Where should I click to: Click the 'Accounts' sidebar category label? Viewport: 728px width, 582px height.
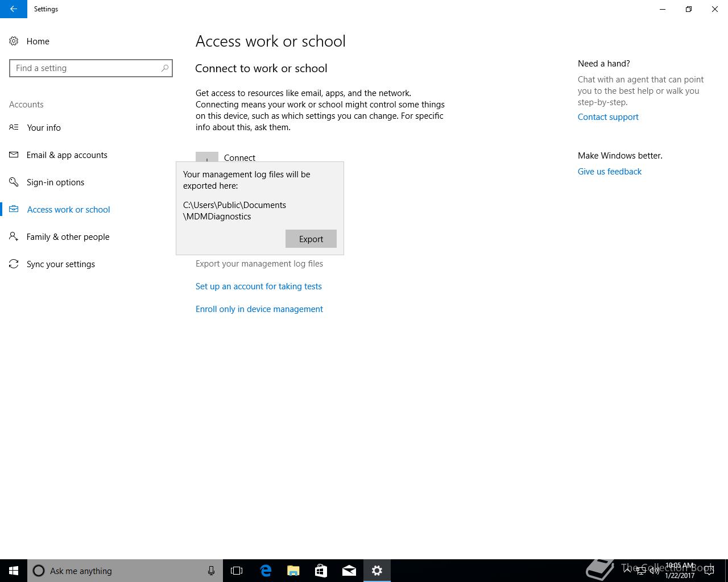coord(26,105)
